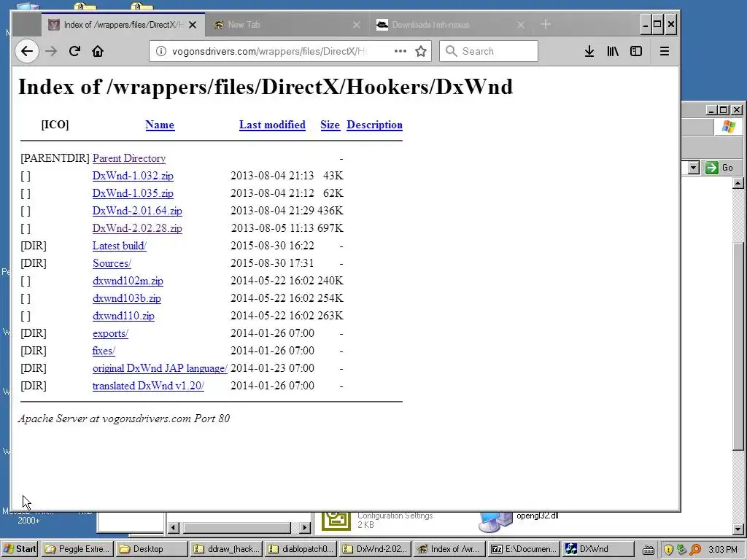Open the Latest build/ folder
Image resolution: width=747 pixels, height=560 pixels.
coord(120,246)
